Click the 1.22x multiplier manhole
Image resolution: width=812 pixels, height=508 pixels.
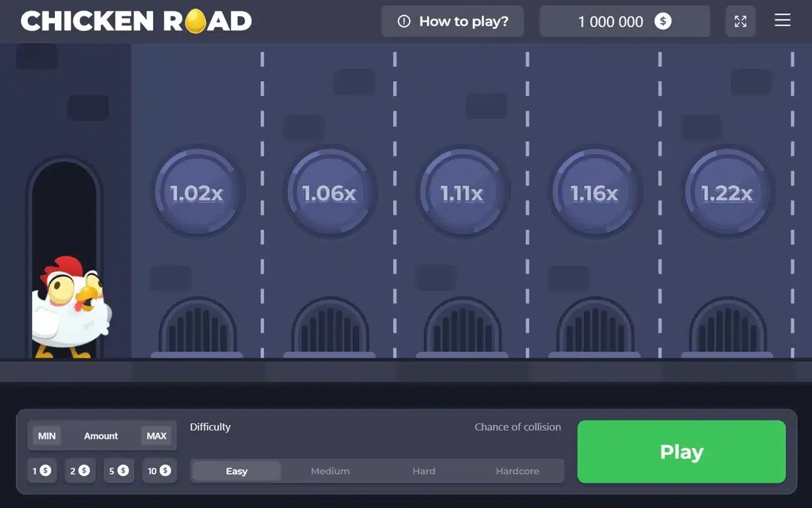[727, 193]
